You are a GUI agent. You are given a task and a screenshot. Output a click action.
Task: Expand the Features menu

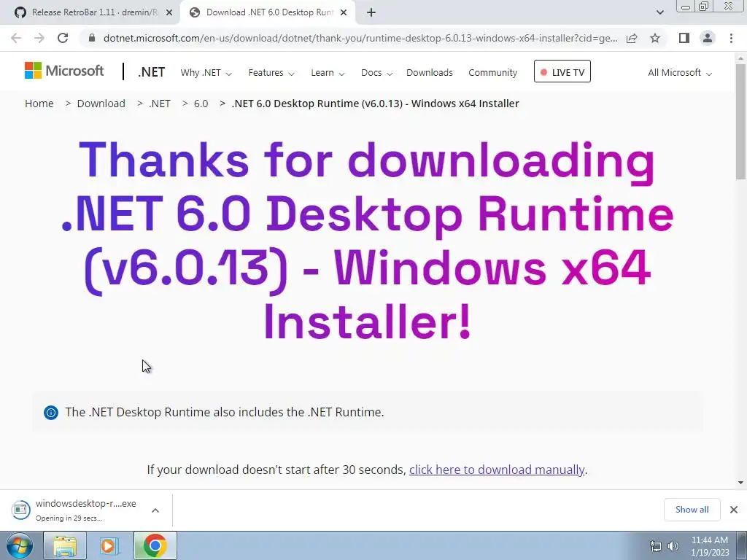click(271, 72)
